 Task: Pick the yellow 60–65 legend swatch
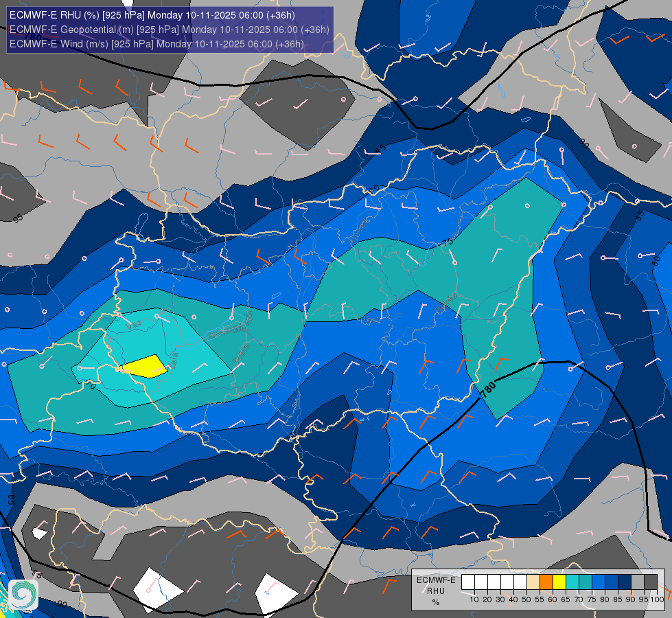click(x=559, y=582)
